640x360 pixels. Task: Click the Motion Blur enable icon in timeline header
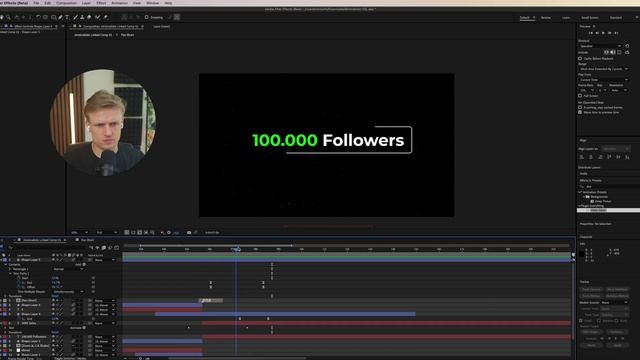110,248
